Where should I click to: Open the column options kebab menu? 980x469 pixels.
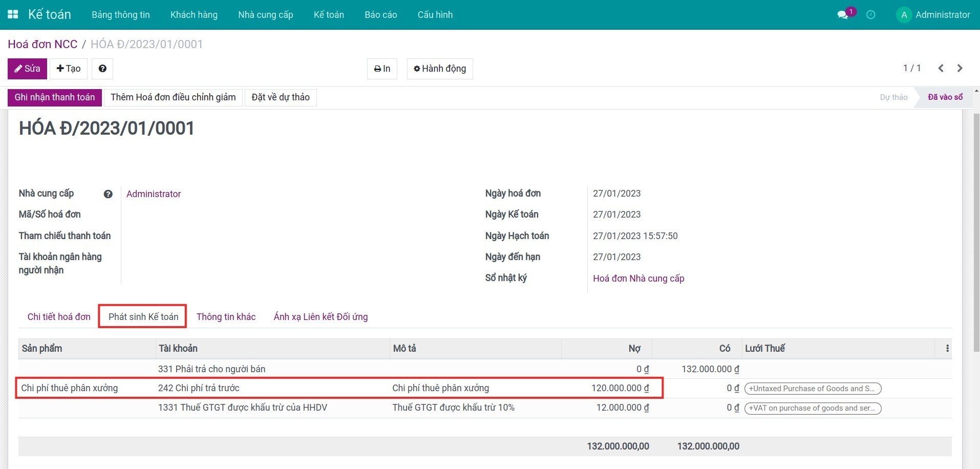coord(947,349)
